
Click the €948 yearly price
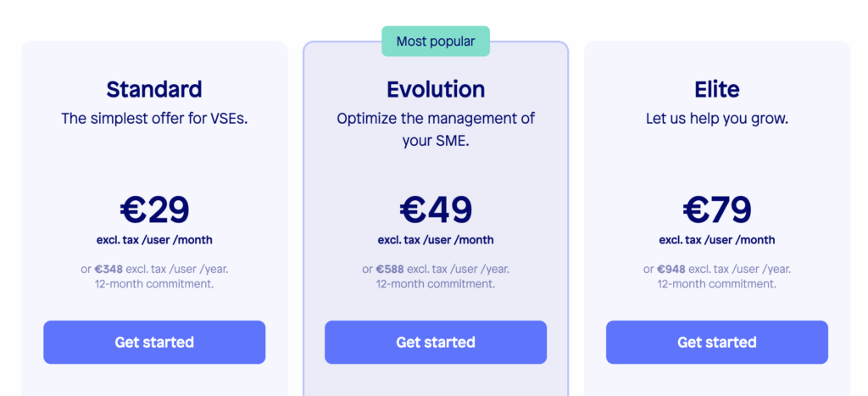tap(671, 270)
